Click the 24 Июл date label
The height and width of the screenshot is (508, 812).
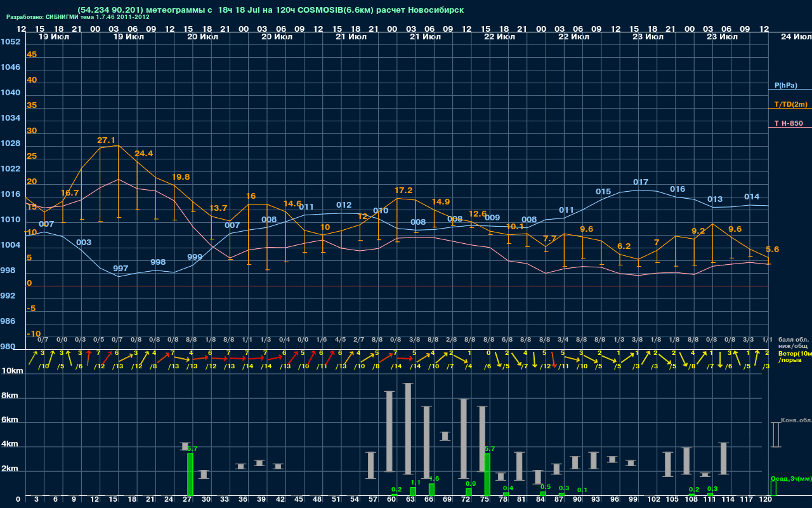tap(796, 37)
